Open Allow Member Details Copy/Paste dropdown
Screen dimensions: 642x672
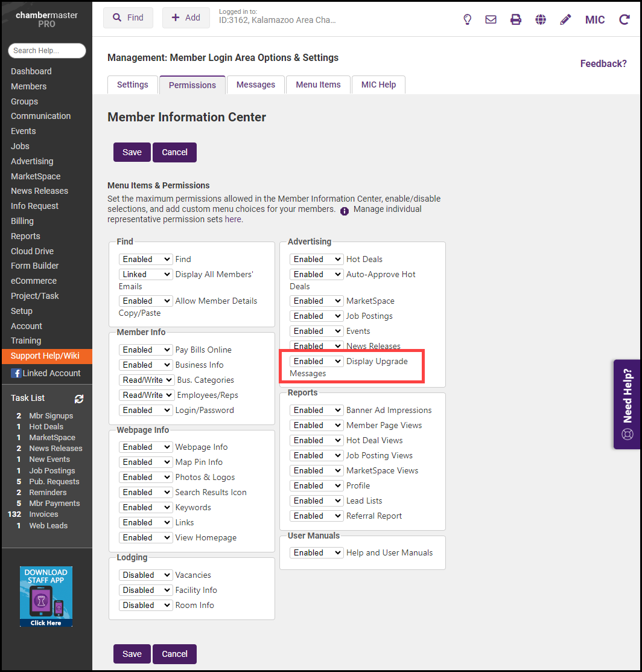click(145, 301)
